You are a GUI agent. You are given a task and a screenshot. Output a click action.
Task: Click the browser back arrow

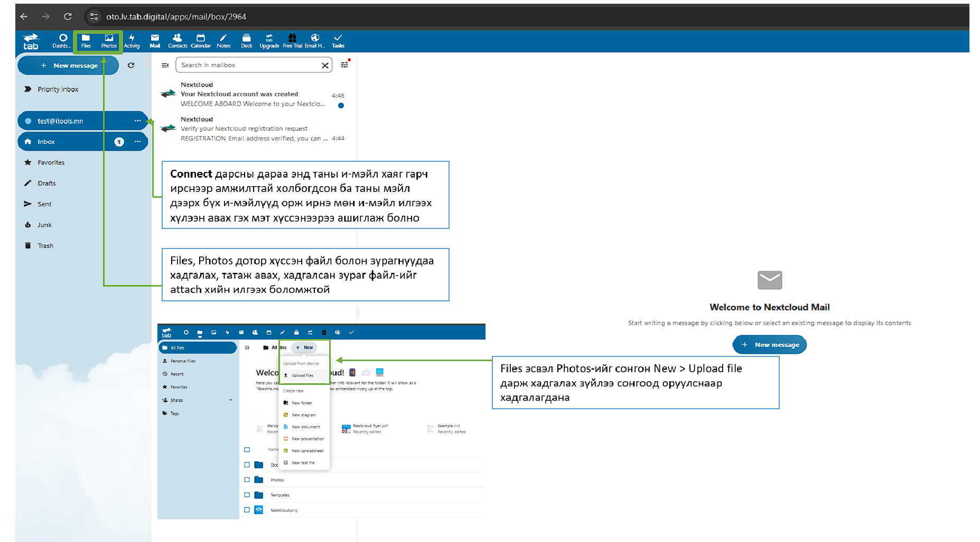coord(24,16)
